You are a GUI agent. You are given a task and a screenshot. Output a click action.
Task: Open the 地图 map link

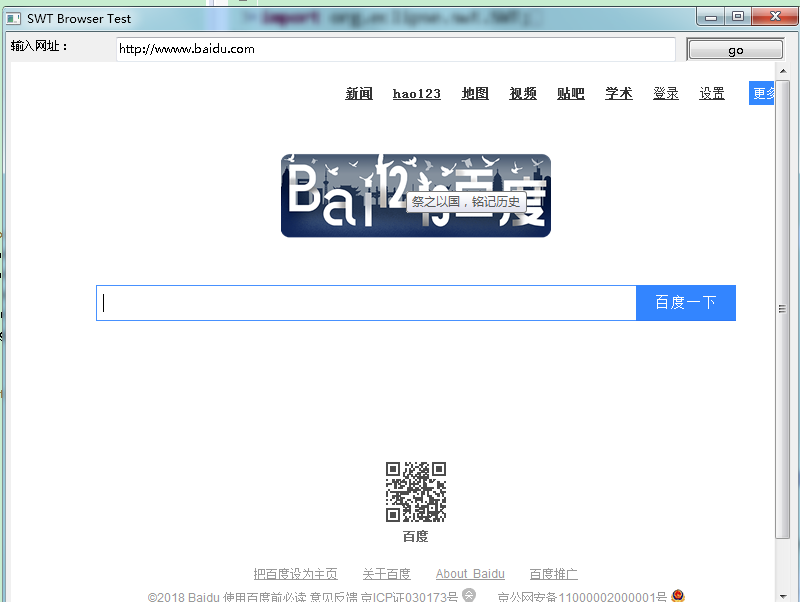pos(475,93)
